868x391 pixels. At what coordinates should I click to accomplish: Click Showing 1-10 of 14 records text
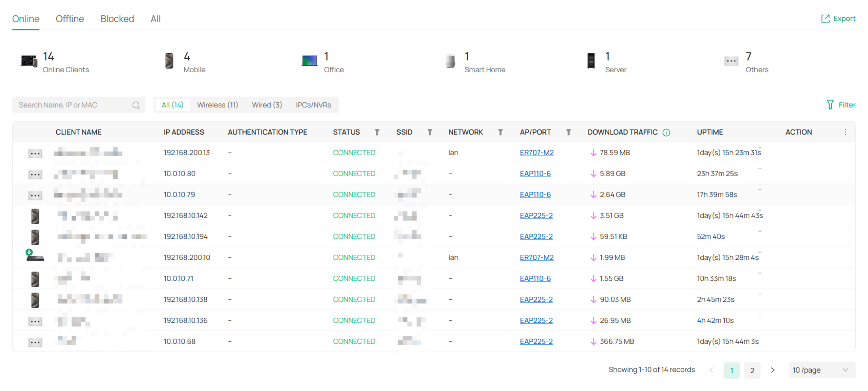click(x=651, y=370)
